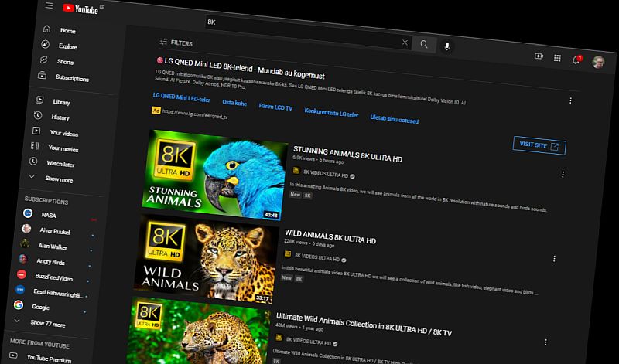Open the Ultimate Wild Animals Collection title
The height and width of the screenshot is (364, 619).
(364, 324)
